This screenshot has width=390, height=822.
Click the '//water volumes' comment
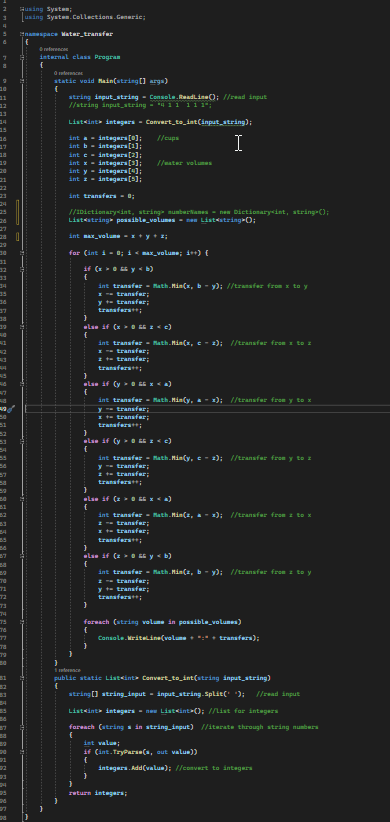click(184, 163)
